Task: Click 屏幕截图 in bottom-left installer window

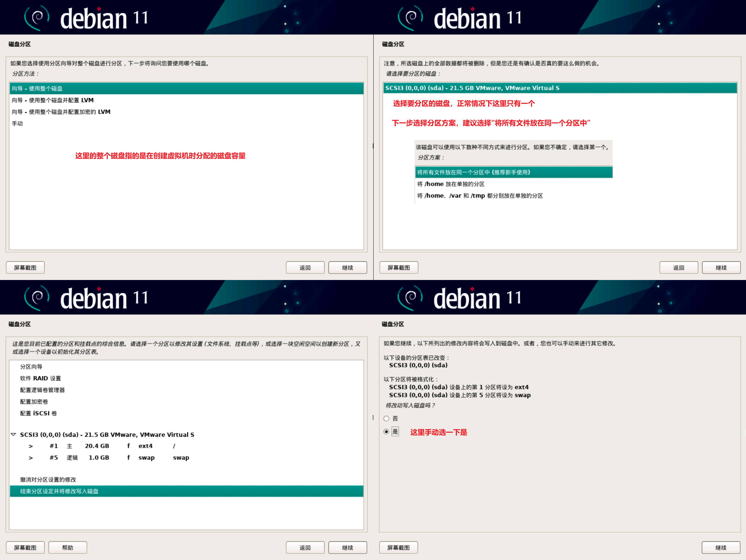Action: [x=25, y=547]
